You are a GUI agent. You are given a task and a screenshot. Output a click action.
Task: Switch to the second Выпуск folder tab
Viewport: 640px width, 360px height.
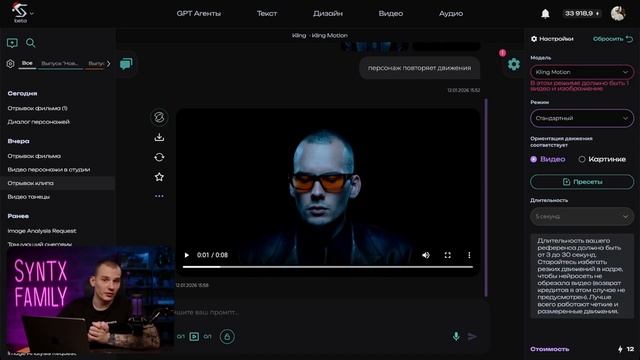tap(96, 64)
